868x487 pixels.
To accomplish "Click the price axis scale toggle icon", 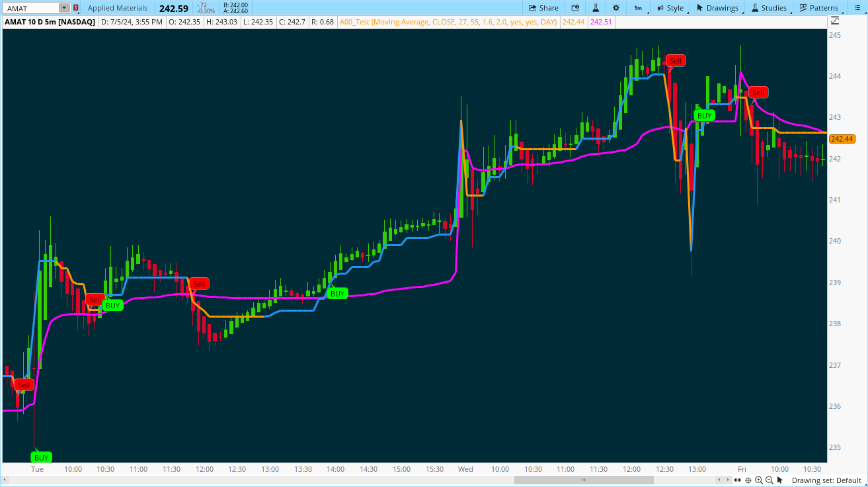I will [x=834, y=21].
